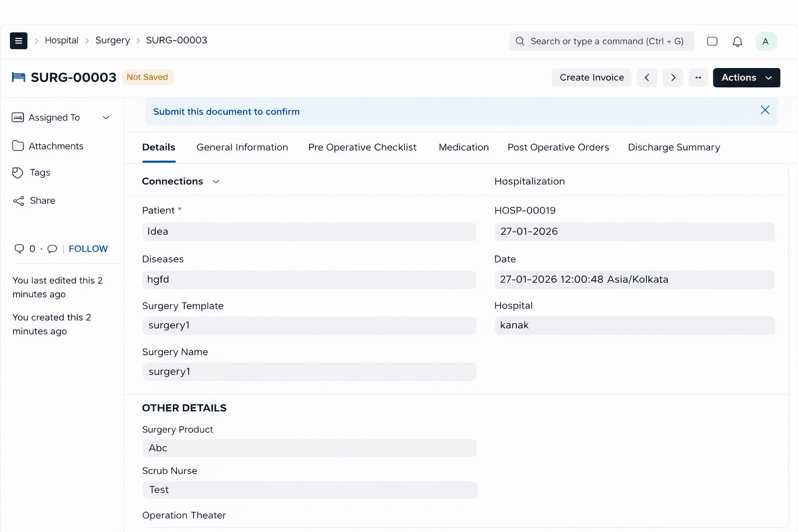Open the Actions dropdown

coord(747,77)
